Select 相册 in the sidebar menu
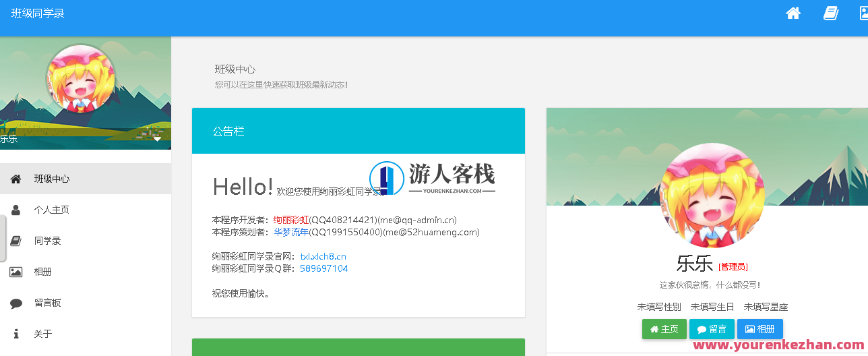 (86, 272)
